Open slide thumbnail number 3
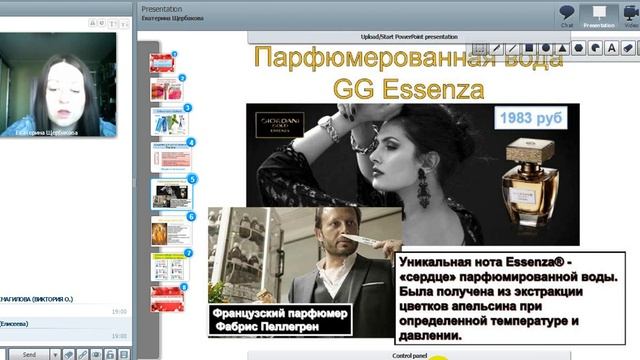Viewport: 640px width, 360px height. click(x=169, y=121)
